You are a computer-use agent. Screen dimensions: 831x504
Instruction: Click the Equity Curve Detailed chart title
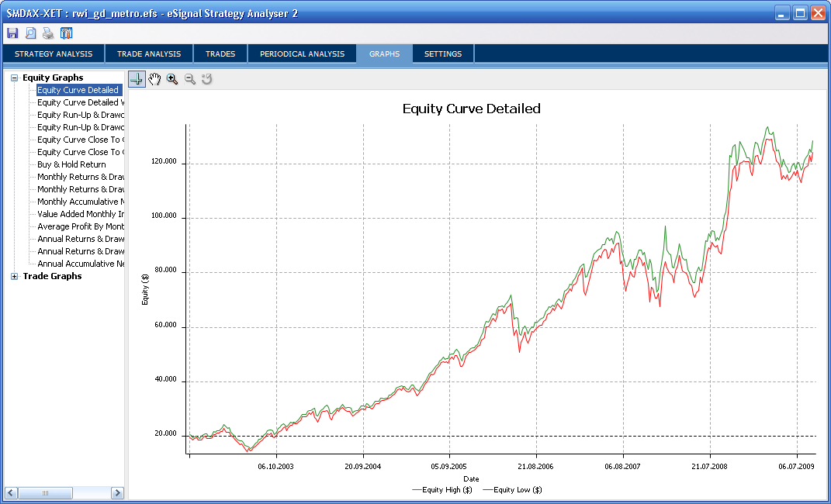[x=472, y=109]
